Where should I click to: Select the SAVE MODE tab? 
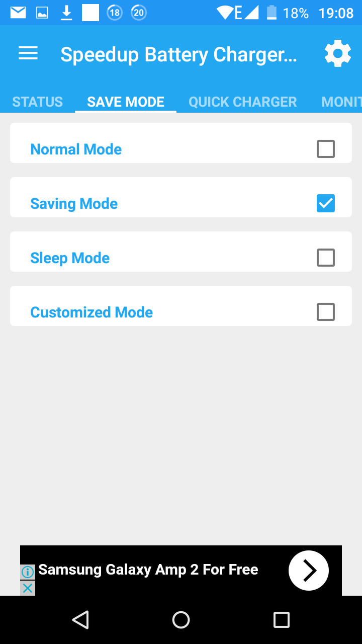(126, 102)
